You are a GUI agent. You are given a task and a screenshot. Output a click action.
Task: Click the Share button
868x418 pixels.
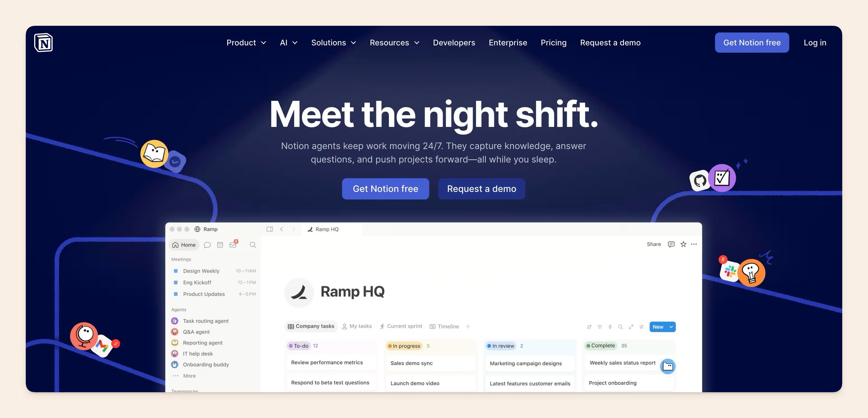[654, 244]
